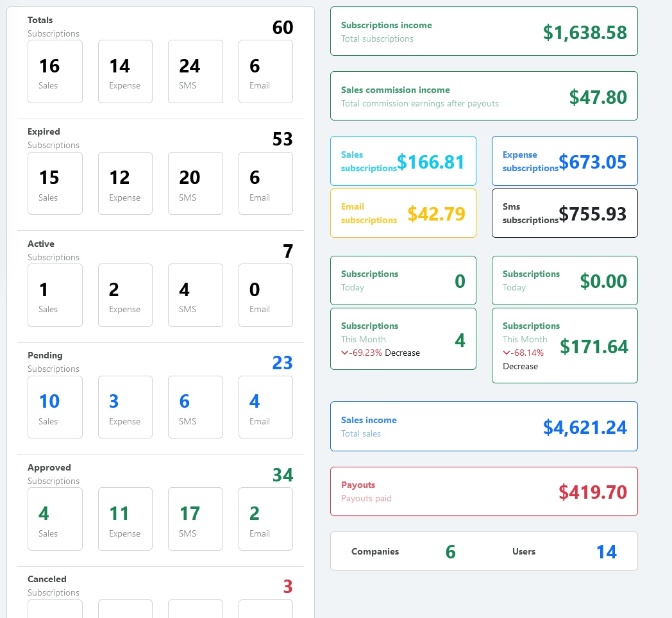This screenshot has width=672, height=618.
Task: Click the Sales box under Pending subscriptions
Action: [55, 407]
